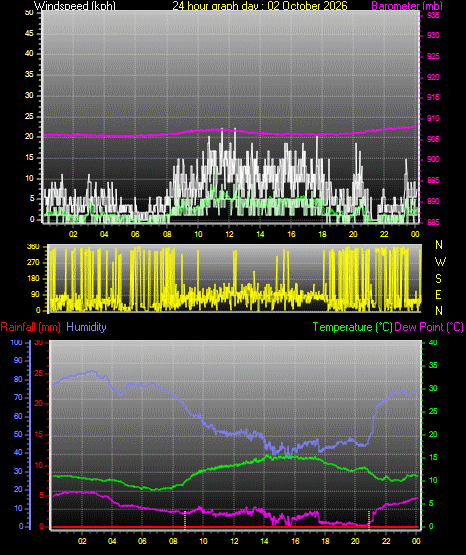The width and height of the screenshot is (466, 555).
Task: Click the green "40" temperature scale value
Action: [433, 342]
